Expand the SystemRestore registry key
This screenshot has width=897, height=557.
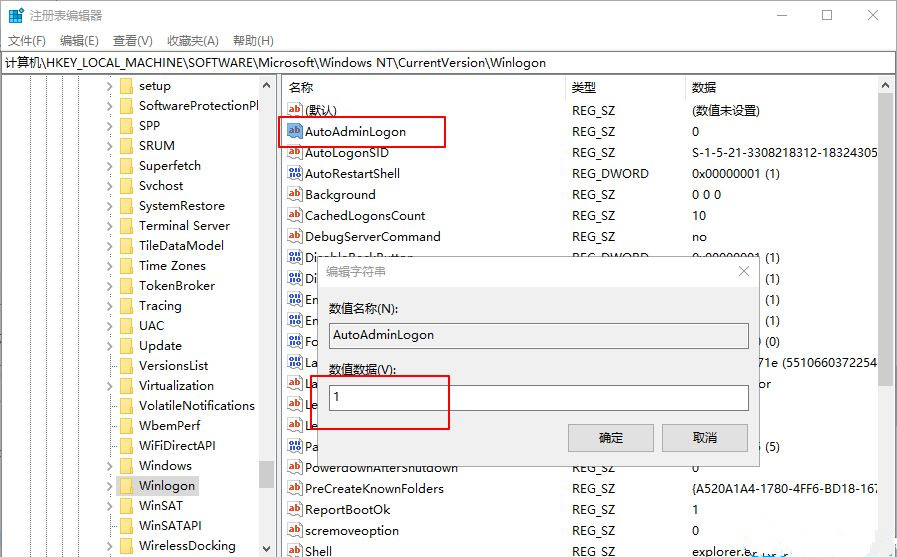tap(109, 206)
